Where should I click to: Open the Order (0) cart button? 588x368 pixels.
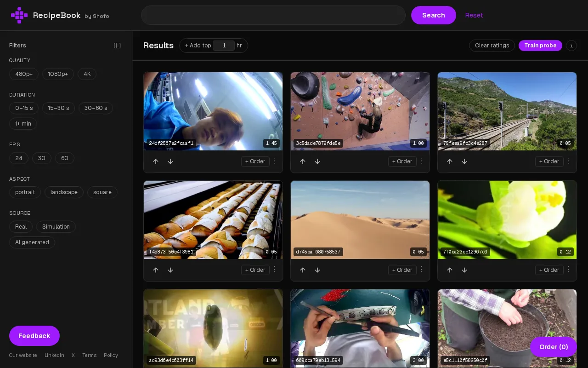click(554, 347)
